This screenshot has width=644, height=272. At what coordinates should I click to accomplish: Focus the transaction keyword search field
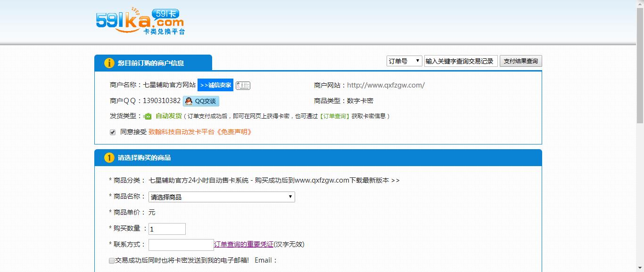pyautogui.click(x=461, y=61)
